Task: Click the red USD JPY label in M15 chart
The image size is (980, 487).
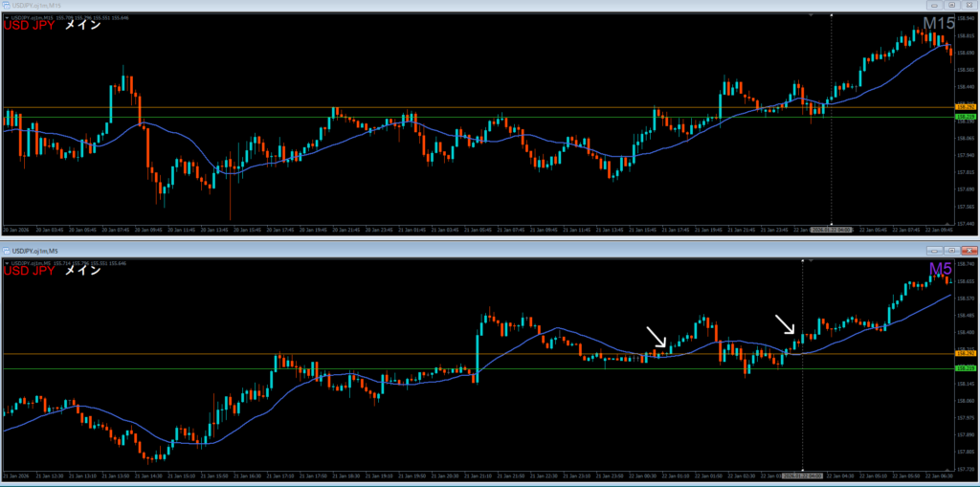Action: 30,26
